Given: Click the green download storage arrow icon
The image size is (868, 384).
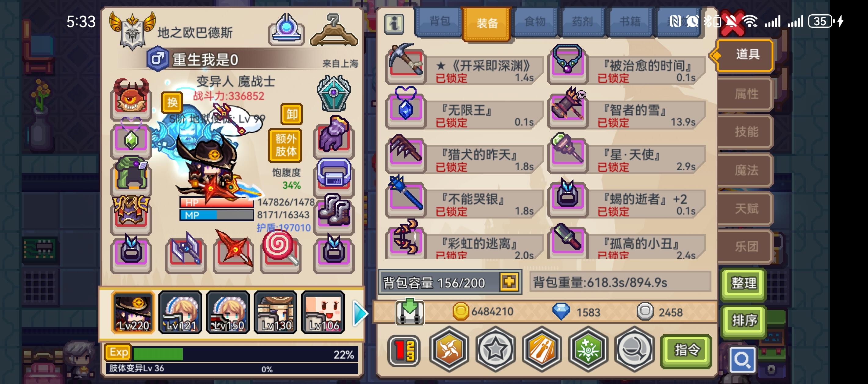Looking at the screenshot, I should coord(410,311).
